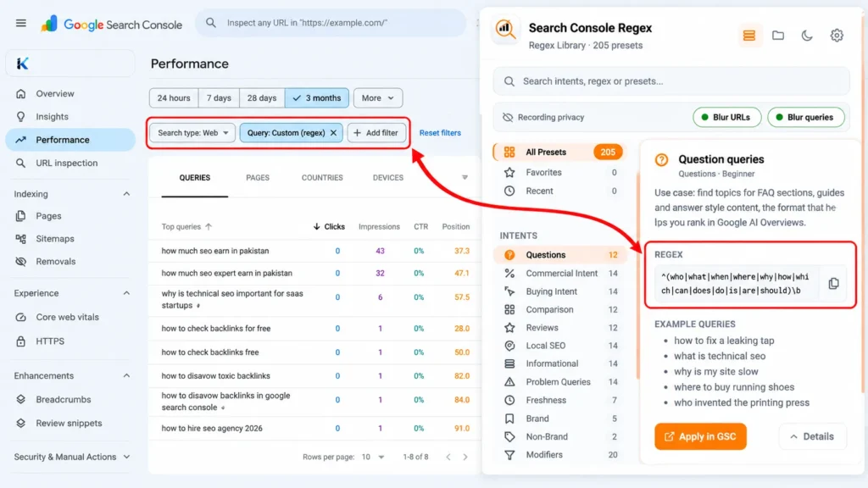Open the Recent presets list
The height and width of the screenshot is (488, 868).
(x=559, y=191)
